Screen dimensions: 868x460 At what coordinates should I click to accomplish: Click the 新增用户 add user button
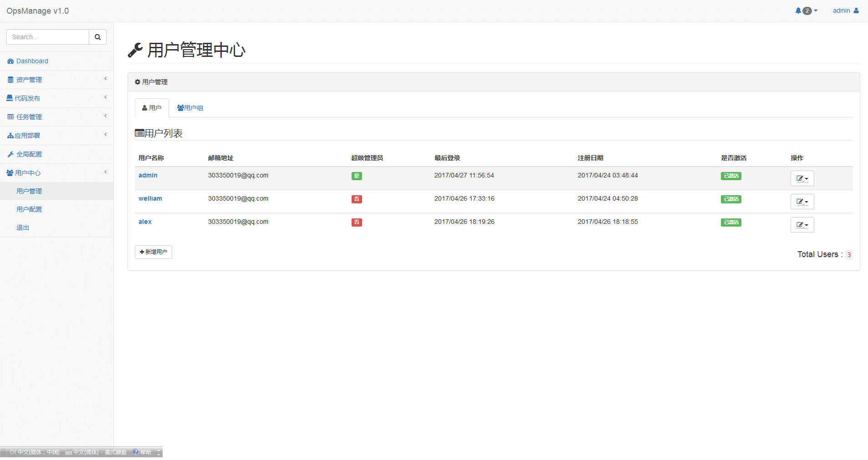click(x=153, y=252)
